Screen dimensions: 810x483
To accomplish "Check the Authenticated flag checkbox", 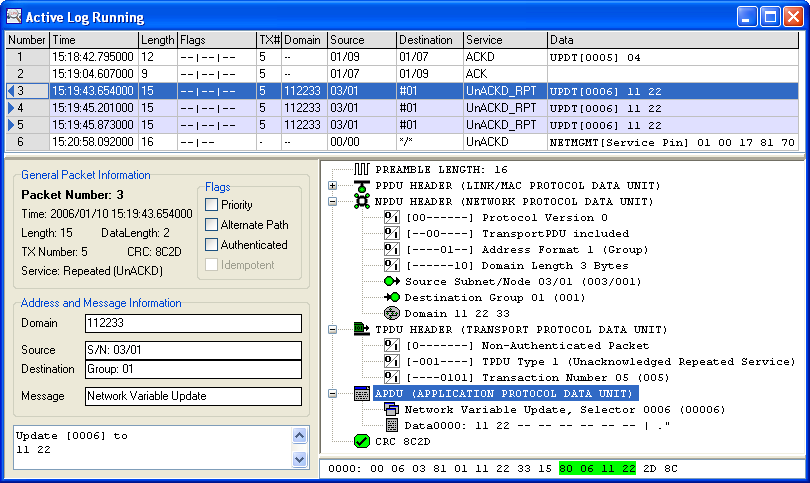I will tap(212, 245).
